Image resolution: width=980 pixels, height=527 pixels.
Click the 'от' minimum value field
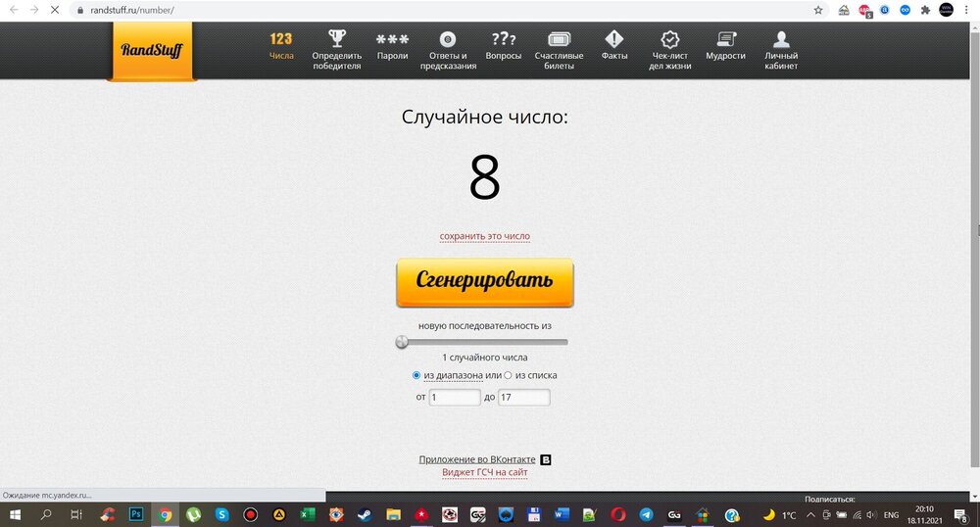(x=455, y=398)
